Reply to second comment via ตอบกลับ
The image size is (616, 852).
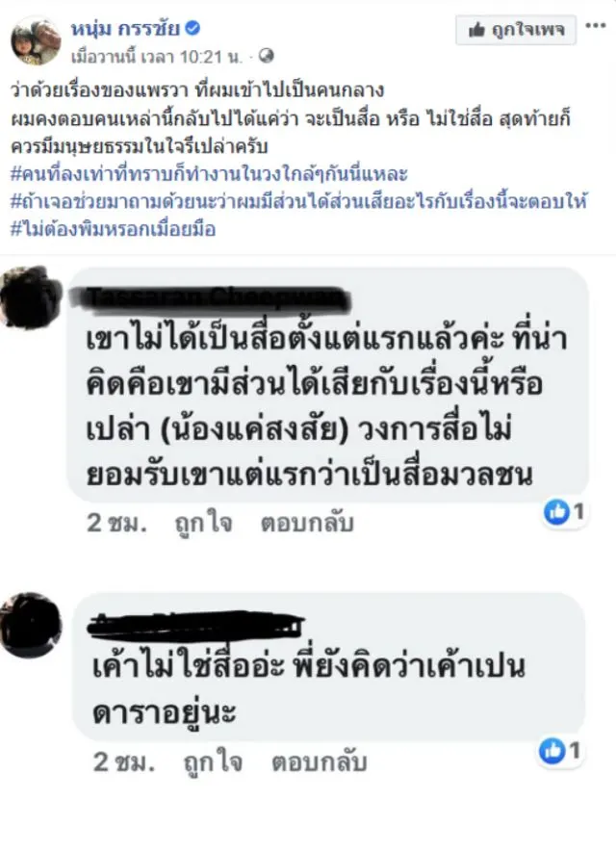coord(320,762)
